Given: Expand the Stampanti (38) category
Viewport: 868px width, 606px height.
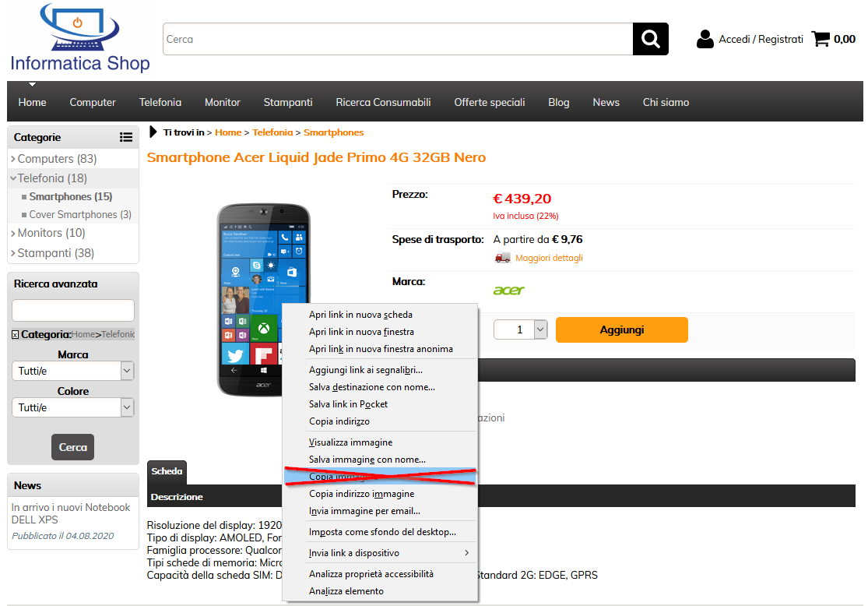Looking at the screenshot, I should tap(53, 253).
